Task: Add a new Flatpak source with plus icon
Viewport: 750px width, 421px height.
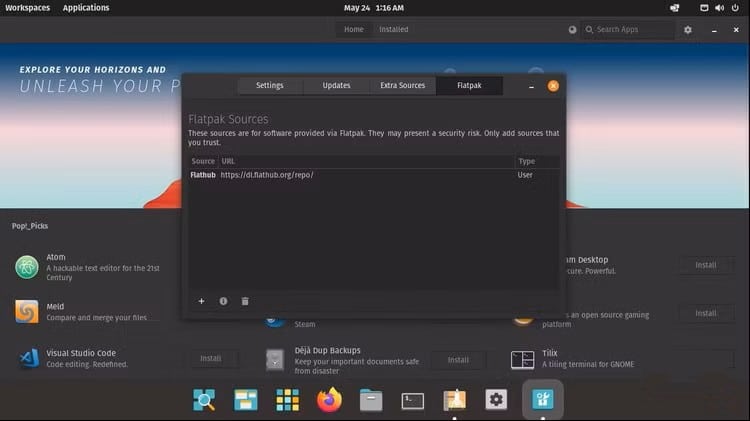Action: 201,301
